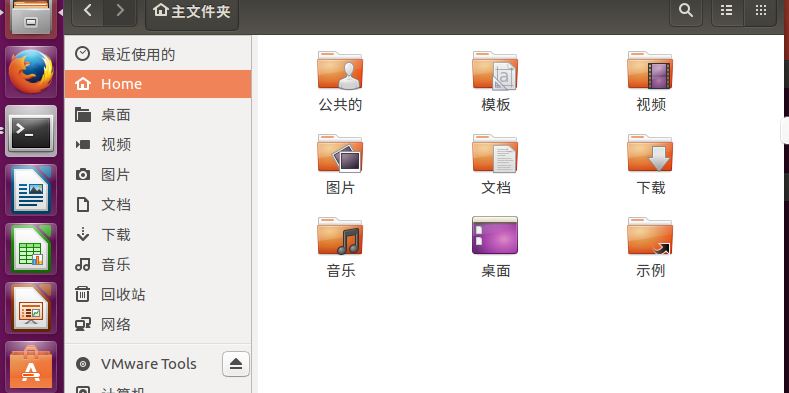Screen dimensions: 789x393
Task: Open 桌面 from the sidebar
Action: [x=158, y=115]
